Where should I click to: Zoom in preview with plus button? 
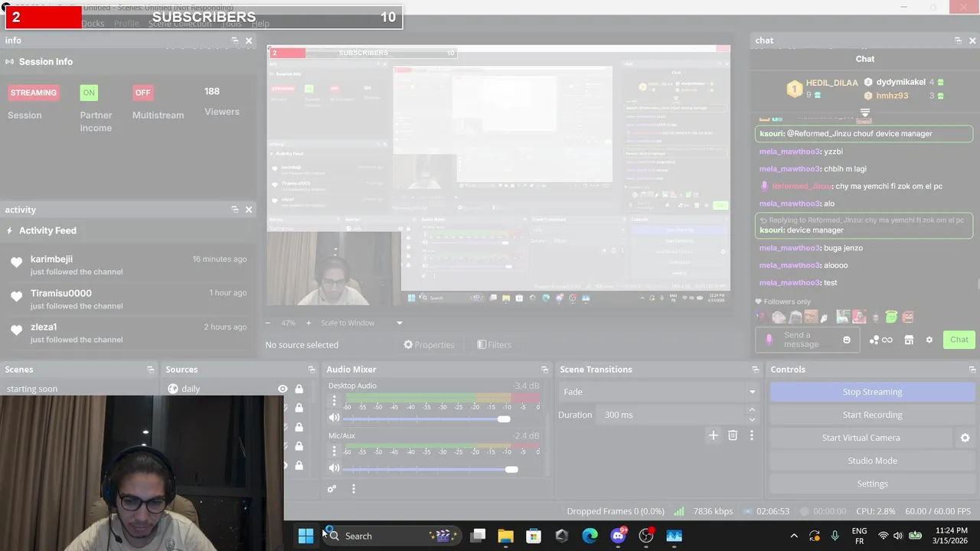point(309,323)
